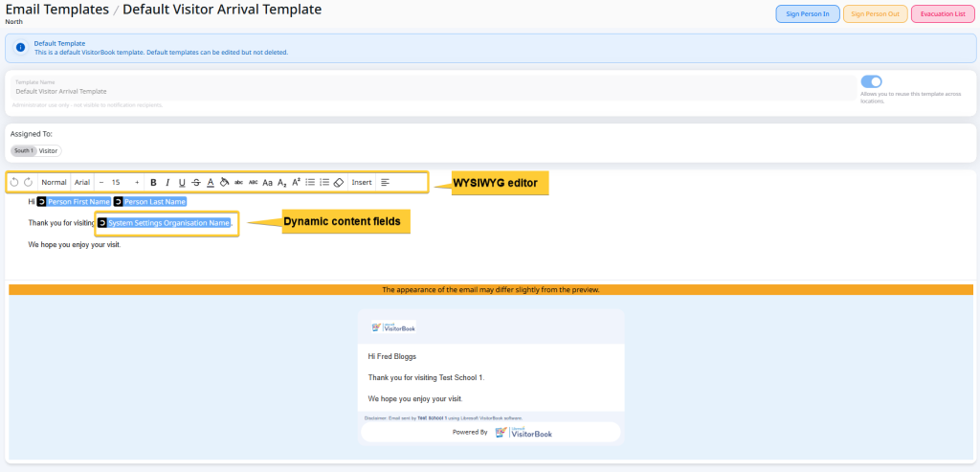Click the Sign Person In button

click(807, 13)
